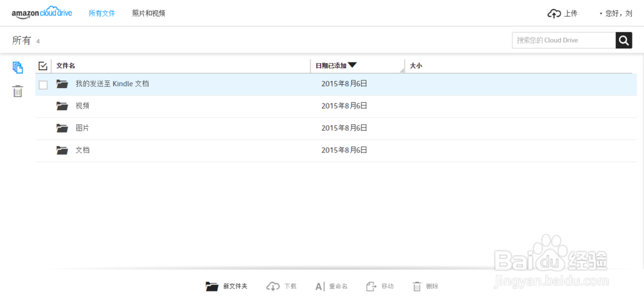Viewport: 644px width, 303px height.
Task: Click the 删除 label
Action: 432,286
